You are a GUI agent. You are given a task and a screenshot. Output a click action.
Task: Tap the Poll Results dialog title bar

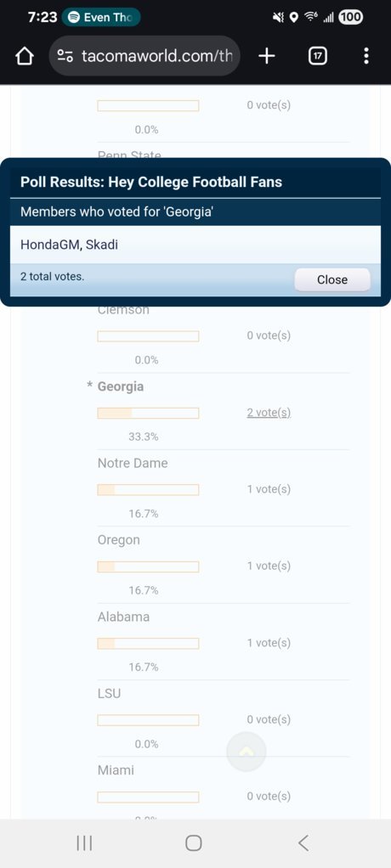[x=195, y=182]
